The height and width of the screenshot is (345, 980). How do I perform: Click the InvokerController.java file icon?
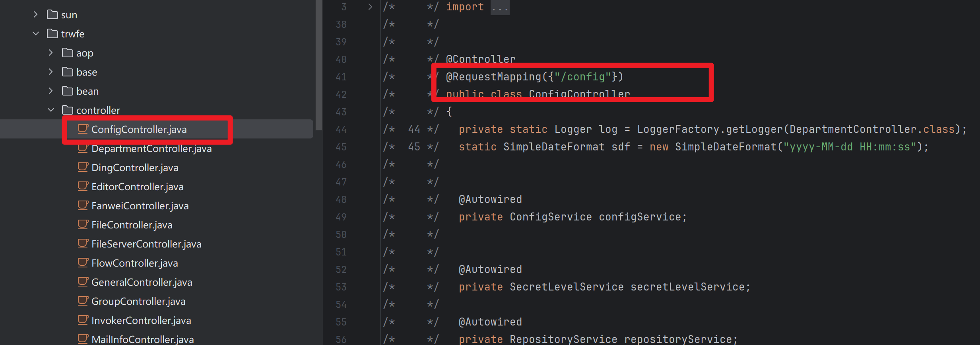[83, 320]
